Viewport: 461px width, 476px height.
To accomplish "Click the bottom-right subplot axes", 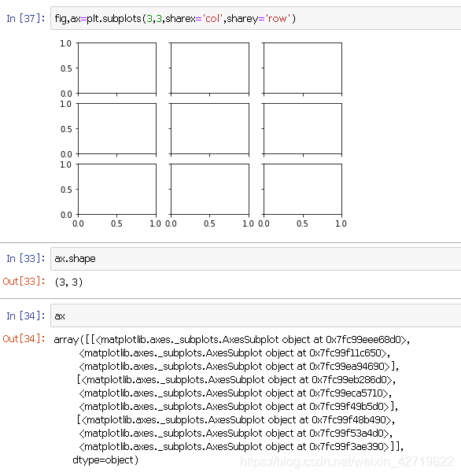I will coord(303,189).
